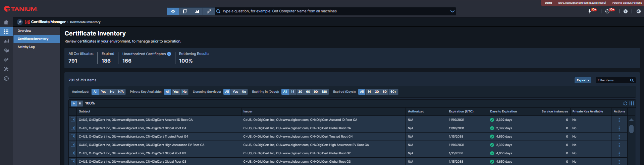
Task: Select the bar chart search mode icon
Action: (197, 11)
